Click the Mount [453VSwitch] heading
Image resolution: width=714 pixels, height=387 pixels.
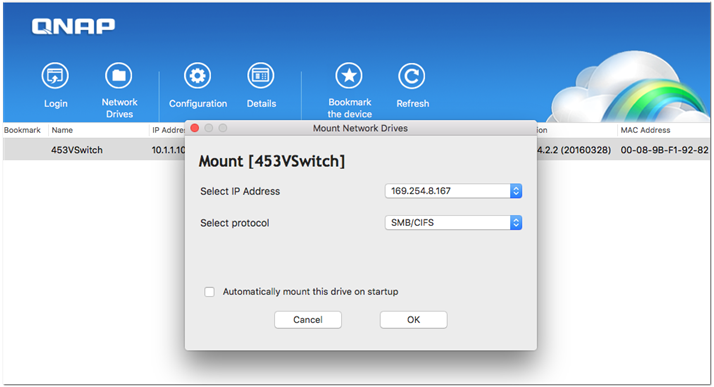click(x=272, y=161)
